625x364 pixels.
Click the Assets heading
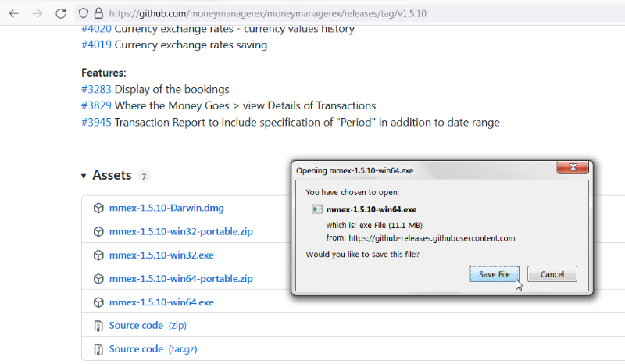112,175
